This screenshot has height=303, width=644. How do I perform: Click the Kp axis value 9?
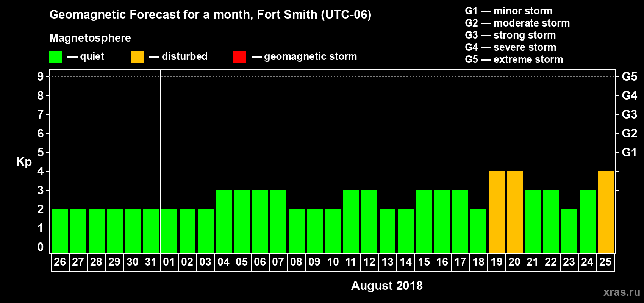click(41, 77)
